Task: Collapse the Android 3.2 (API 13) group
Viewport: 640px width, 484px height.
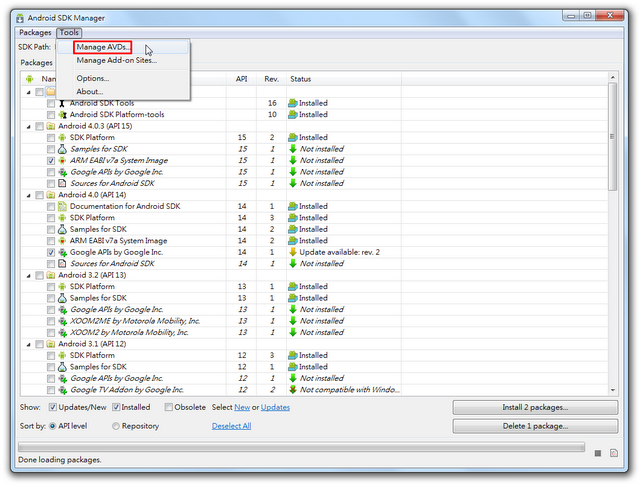Action: click(29, 276)
